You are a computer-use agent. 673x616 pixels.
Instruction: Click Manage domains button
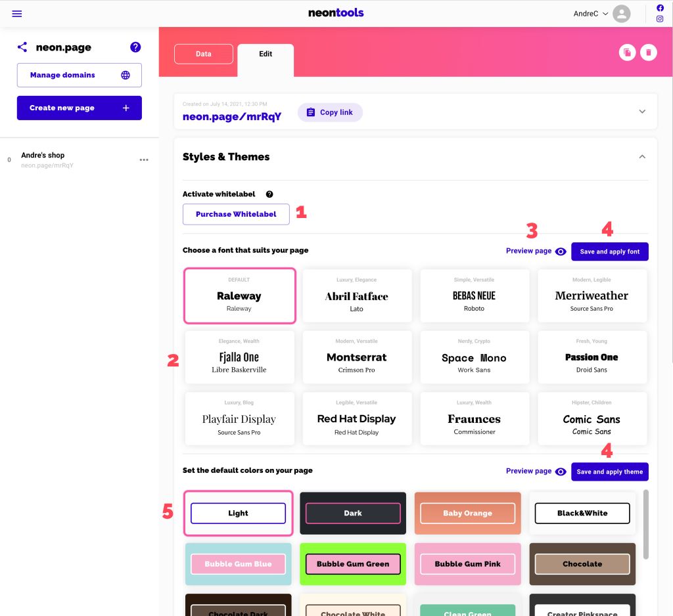tap(80, 75)
